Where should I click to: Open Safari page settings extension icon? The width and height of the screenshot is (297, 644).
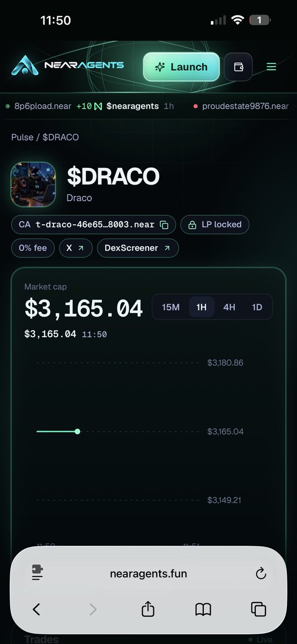[37, 573]
